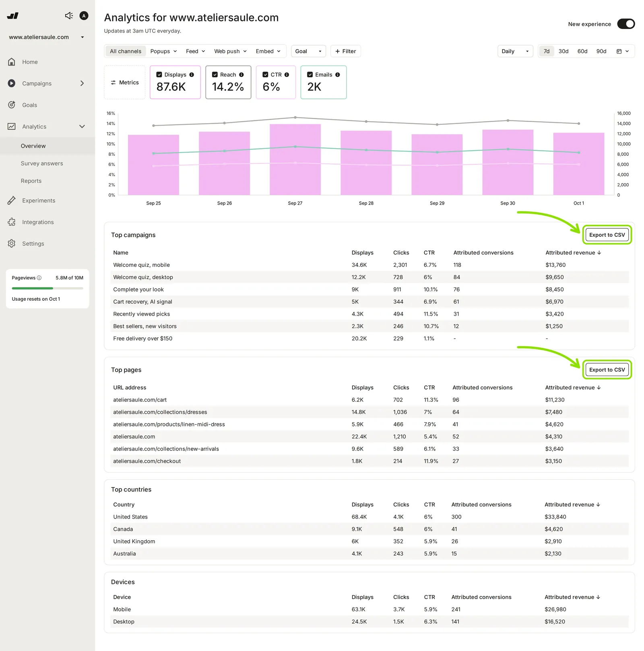This screenshot has height=651, width=644.
Task: Click the Campaigns play icon
Action: pyautogui.click(x=12, y=83)
